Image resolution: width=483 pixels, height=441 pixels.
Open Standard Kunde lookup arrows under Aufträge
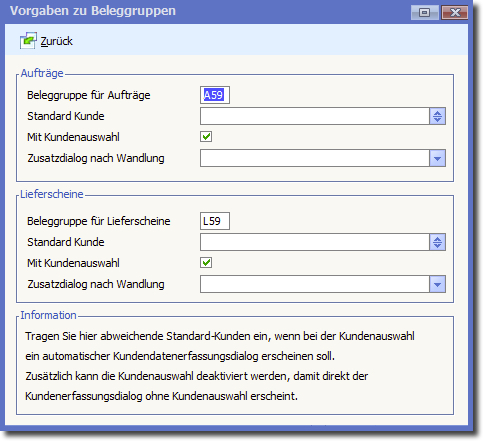coord(437,116)
